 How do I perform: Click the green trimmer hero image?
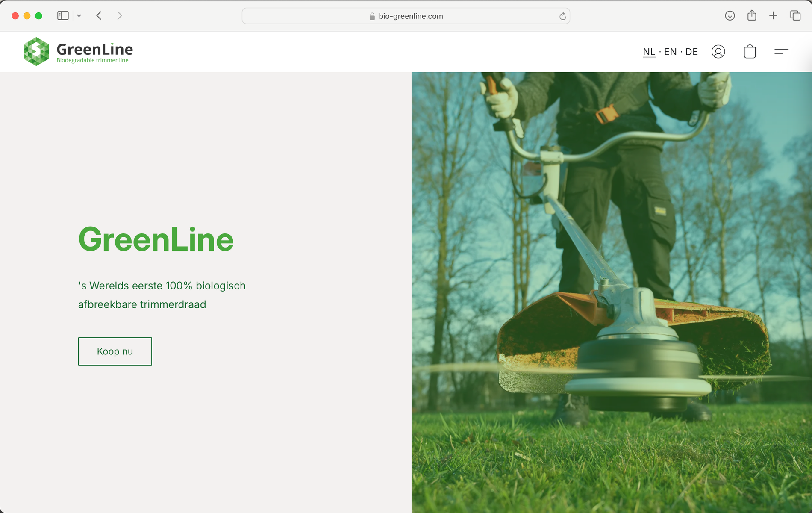point(611,291)
